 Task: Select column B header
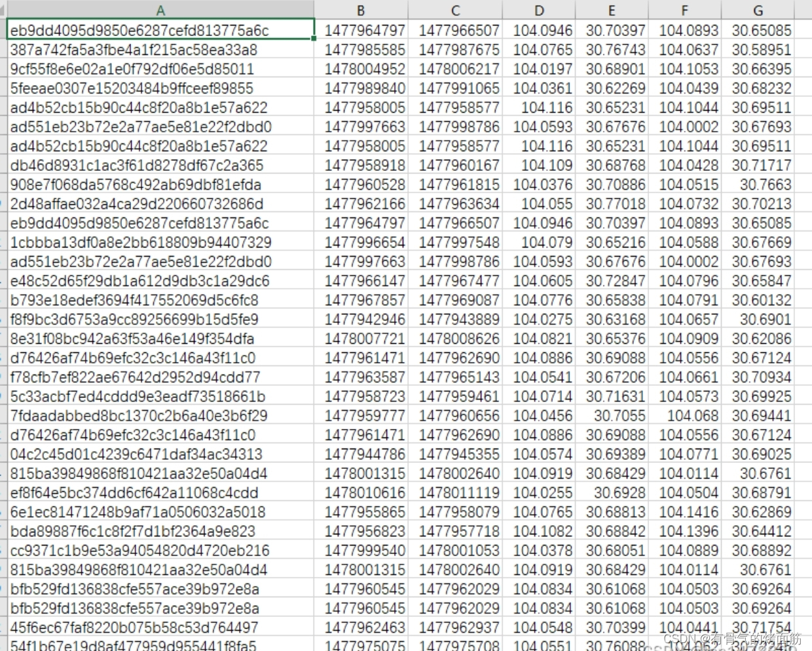(x=361, y=10)
